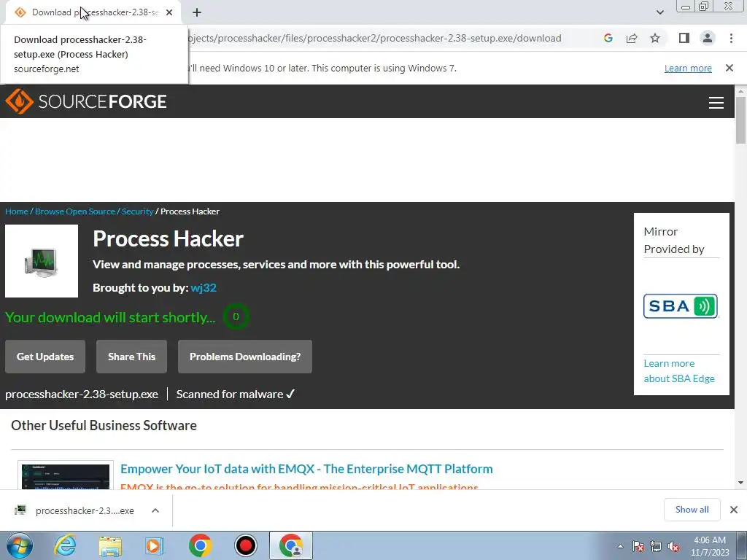
Task: Click the Get Updates button
Action: click(x=45, y=357)
